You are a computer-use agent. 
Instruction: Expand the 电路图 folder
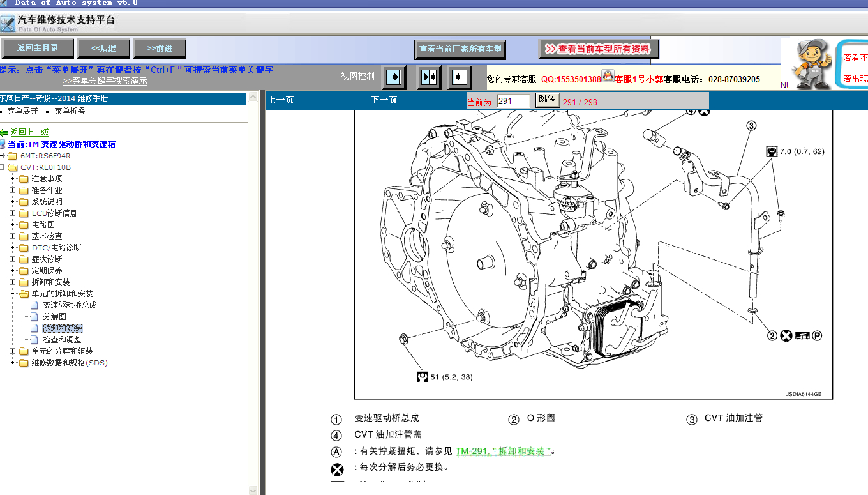coord(13,225)
